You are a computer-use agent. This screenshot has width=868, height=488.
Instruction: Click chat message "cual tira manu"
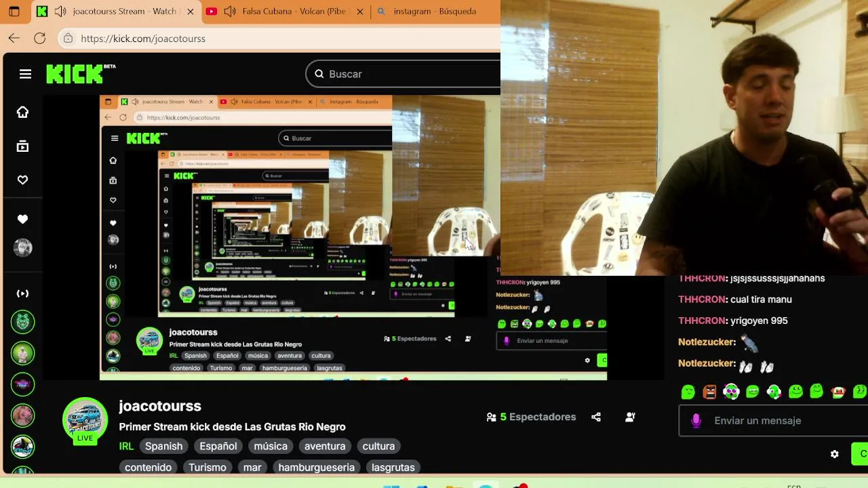[x=761, y=299]
